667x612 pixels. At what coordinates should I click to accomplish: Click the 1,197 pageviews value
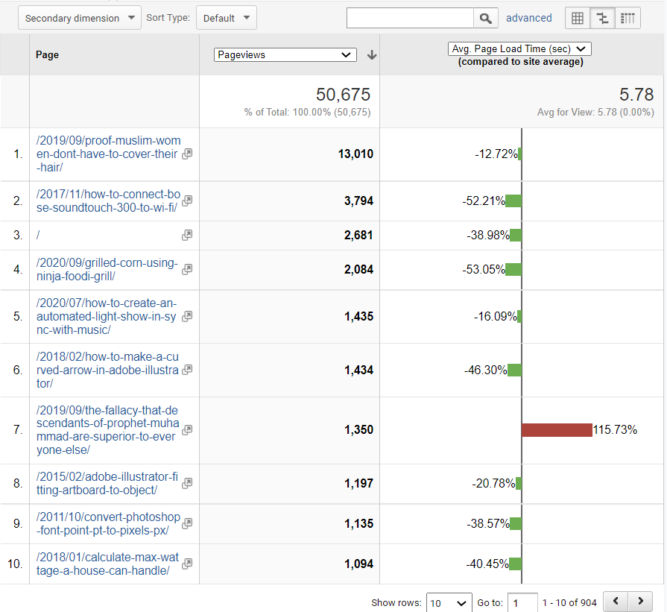click(359, 484)
